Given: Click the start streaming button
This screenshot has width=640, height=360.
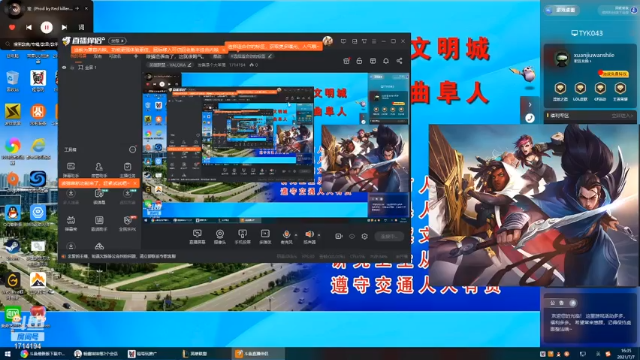Looking at the screenshot, I should pos(389,236).
